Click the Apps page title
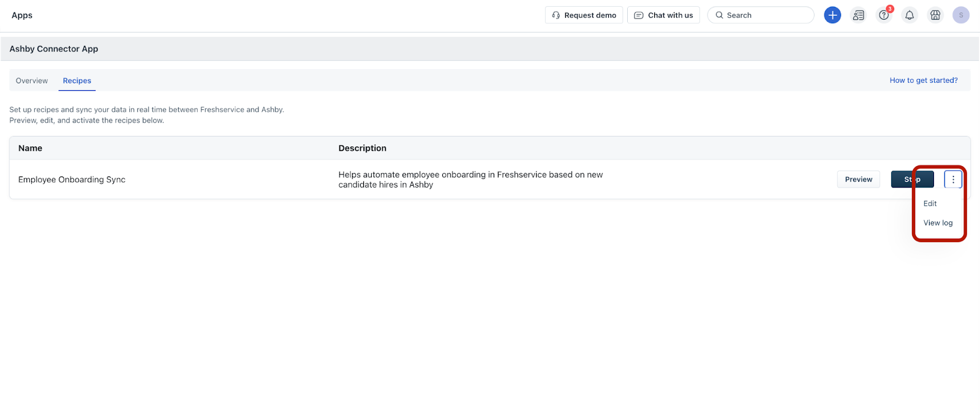Image resolution: width=980 pixels, height=420 pixels. point(22,15)
